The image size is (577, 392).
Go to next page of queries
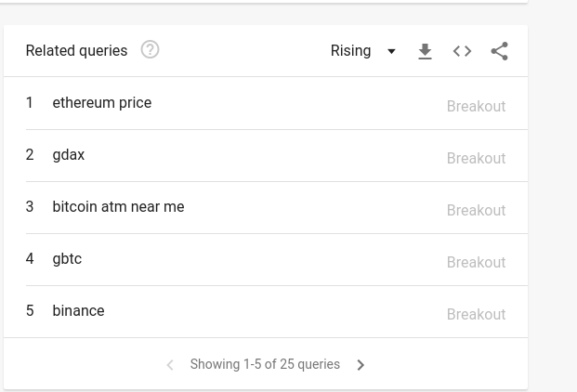pyautogui.click(x=361, y=365)
